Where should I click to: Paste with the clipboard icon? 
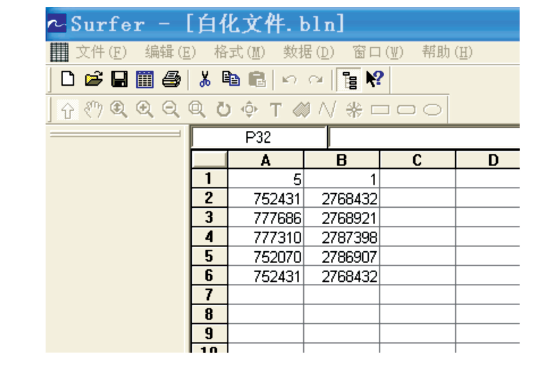point(257,79)
